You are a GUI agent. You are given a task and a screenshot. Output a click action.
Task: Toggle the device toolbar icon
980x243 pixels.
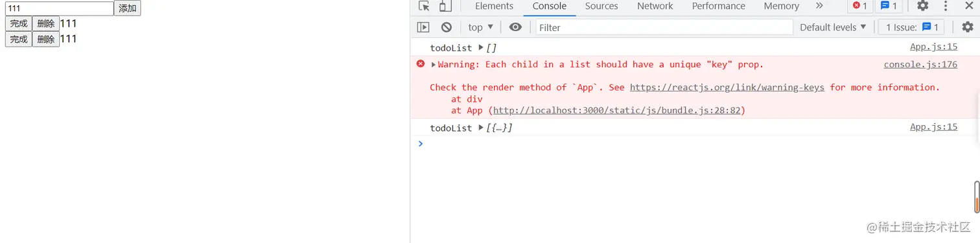click(x=445, y=6)
